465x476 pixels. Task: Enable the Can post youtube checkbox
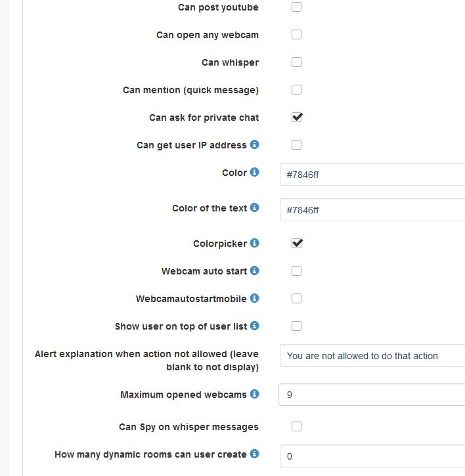[296, 7]
